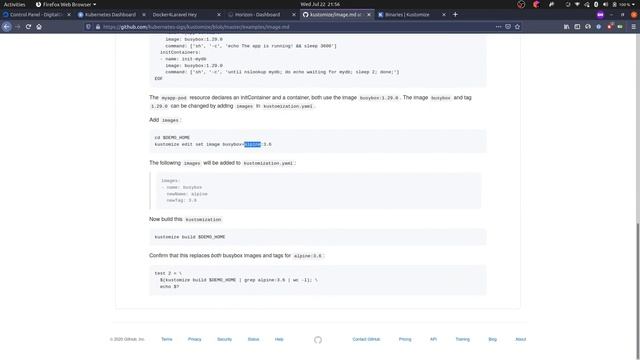Open the About footer link
The width and height of the screenshot is (640, 360).
click(520, 340)
